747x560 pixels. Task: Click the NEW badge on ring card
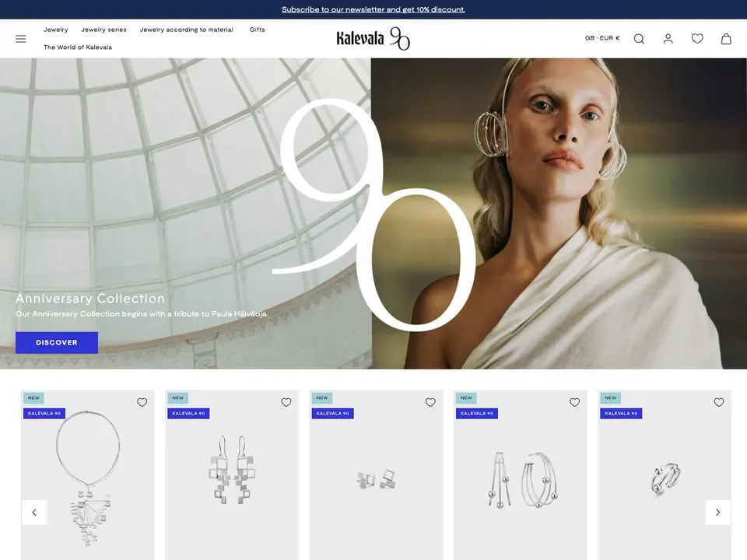tap(610, 397)
